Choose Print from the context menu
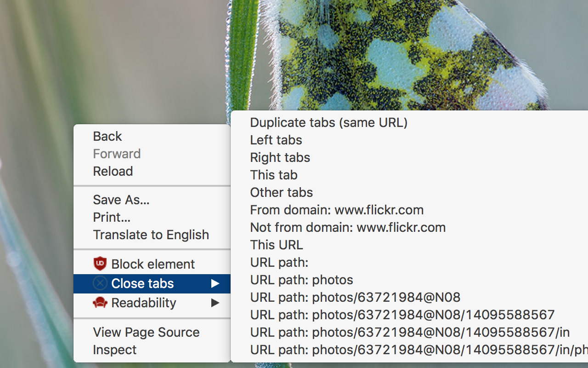 (x=112, y=217)
